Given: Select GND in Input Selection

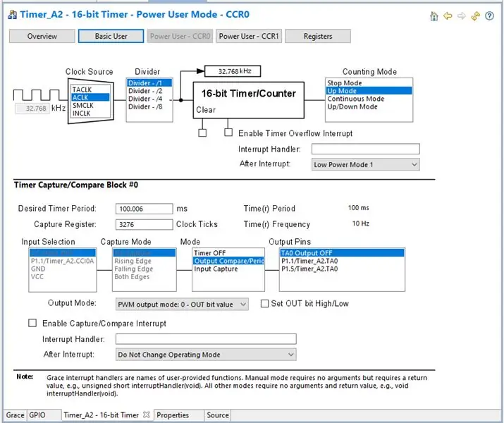Looking at the screenshot, I should [x=62, y=269].
